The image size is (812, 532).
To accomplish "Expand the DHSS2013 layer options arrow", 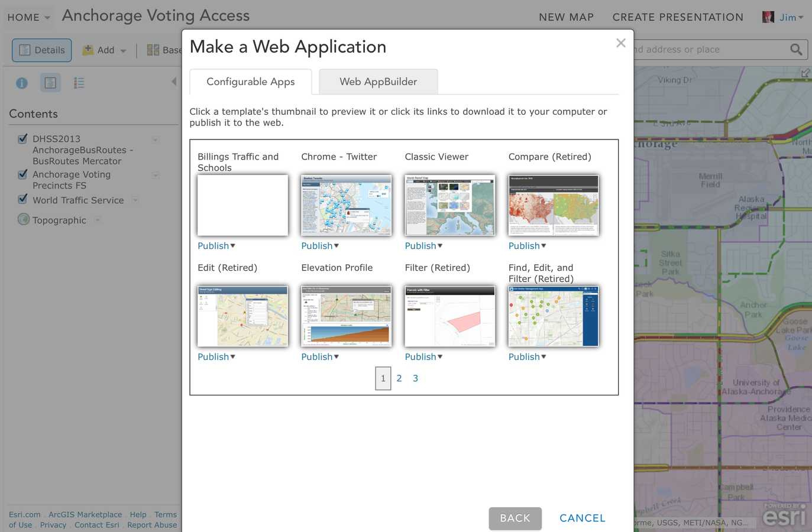I will pos(156,140).
